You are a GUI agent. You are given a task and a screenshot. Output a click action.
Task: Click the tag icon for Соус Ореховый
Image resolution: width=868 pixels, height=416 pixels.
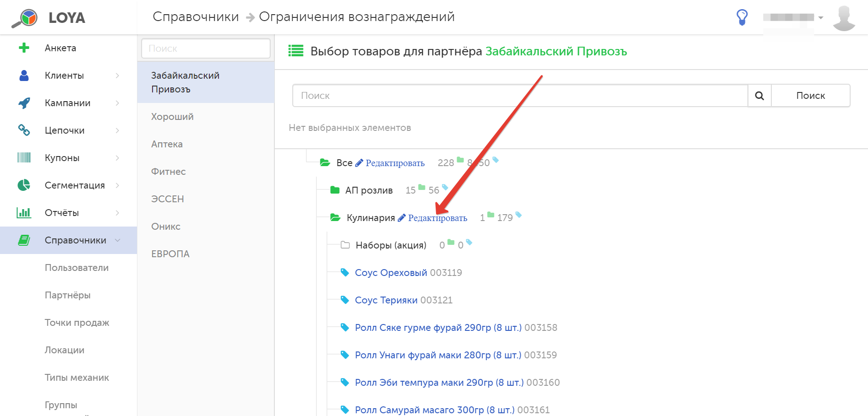[x=345, y=272]
